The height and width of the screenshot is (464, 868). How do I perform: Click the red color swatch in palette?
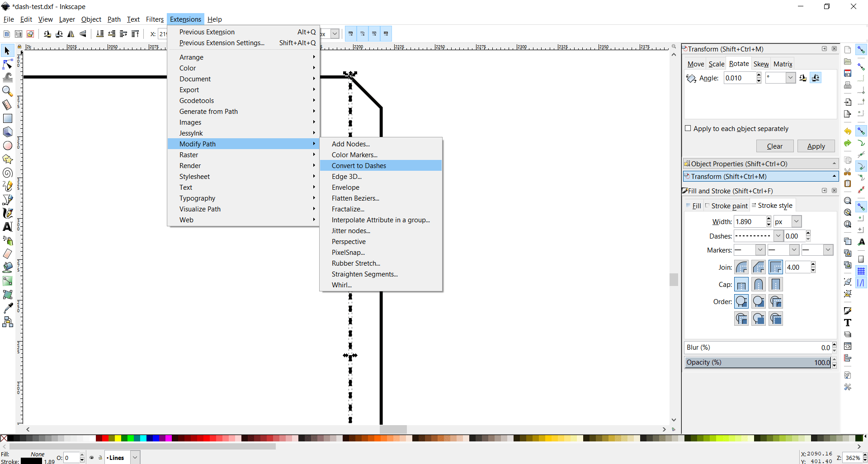click(105, 438)
